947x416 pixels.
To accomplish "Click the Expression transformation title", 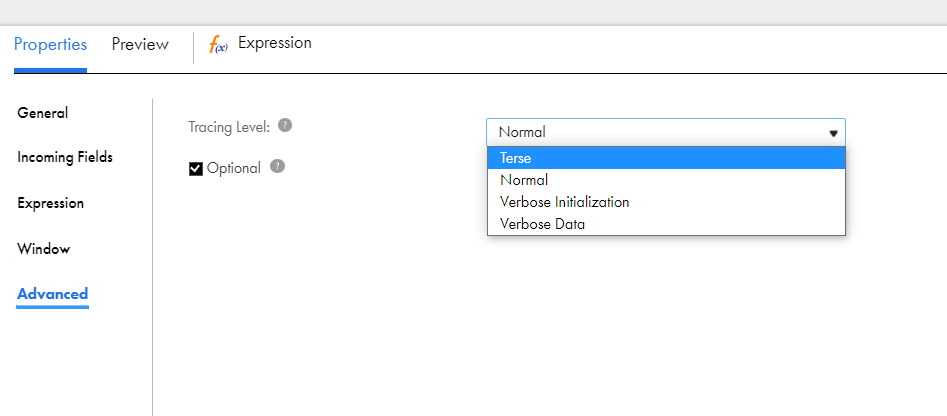I will (x=275, y=43).
